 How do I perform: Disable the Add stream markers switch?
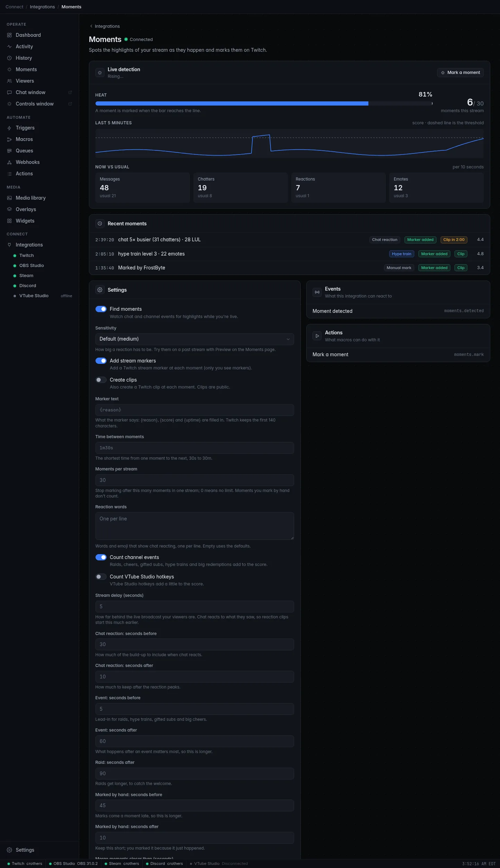click(x=101, y=361)
